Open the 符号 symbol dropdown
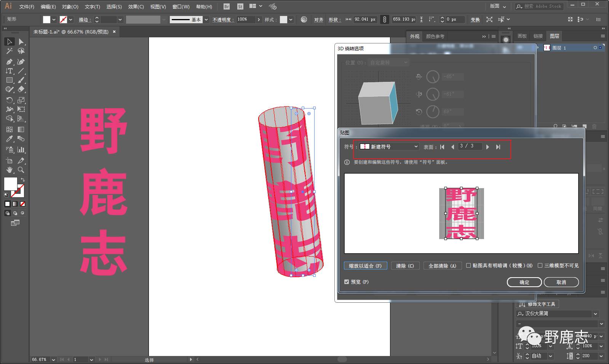 click(389, 147)
